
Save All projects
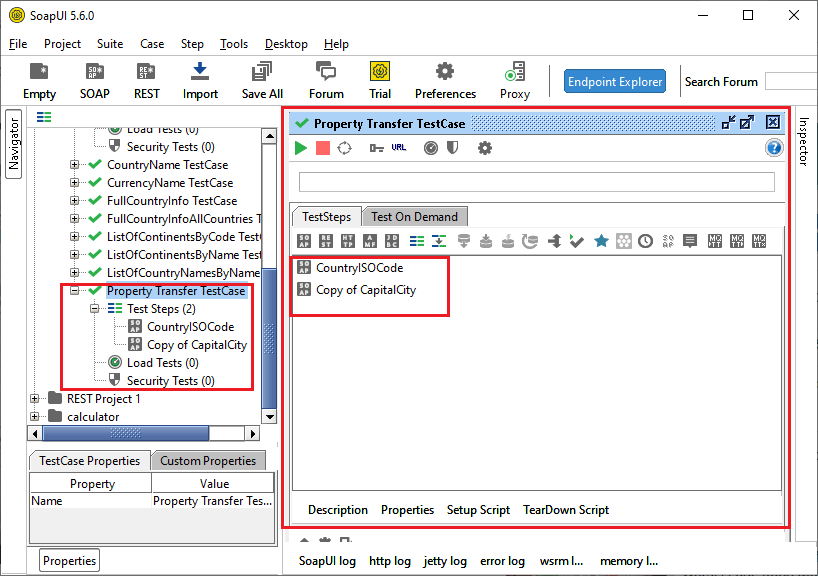[x=262, y=81]
